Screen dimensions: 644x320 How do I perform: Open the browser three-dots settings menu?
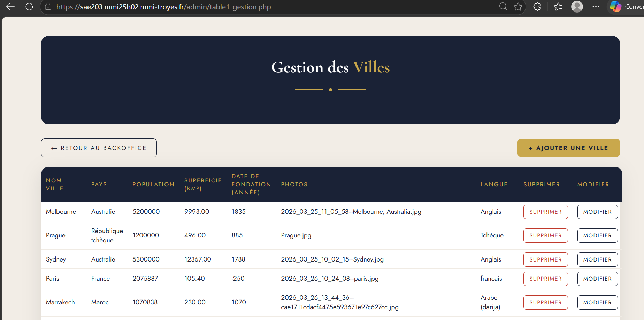(x=596, y=7)
